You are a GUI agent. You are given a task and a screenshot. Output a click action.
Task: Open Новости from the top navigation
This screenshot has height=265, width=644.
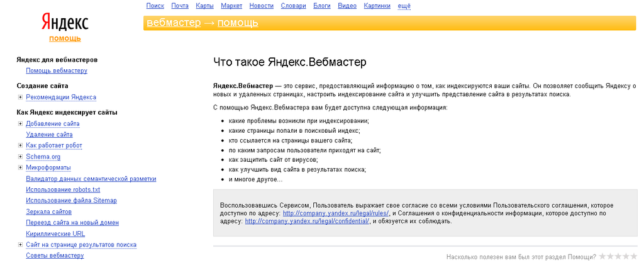pyautogui.click(x=261, y=6)
